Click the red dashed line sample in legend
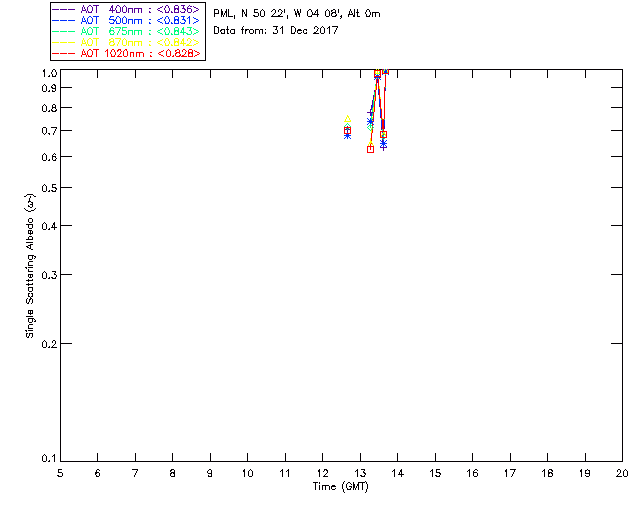This screenshot has height=512, width=640. [63, 53]
